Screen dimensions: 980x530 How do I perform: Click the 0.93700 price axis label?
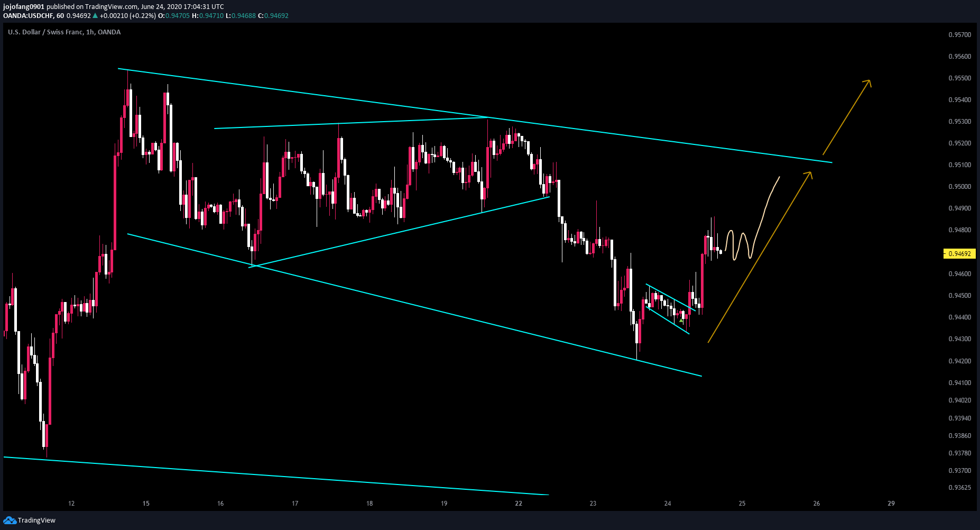(960, 471)
